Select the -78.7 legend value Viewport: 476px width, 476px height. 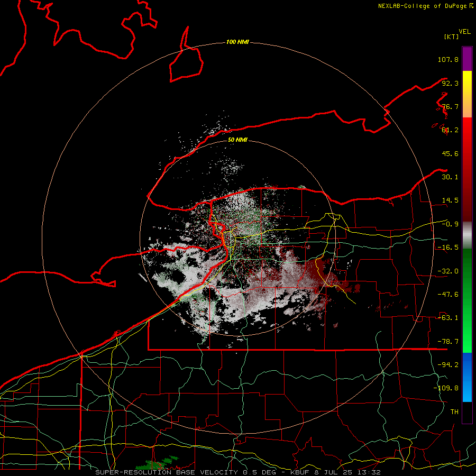click(x=448, y=342)
